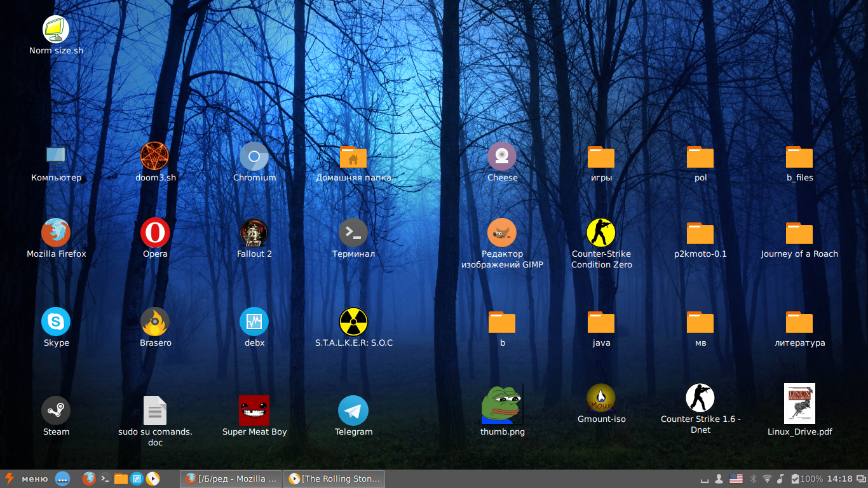Image resolution: width=868 pixels, height=488 pixels.
Task: Select the thumb.png image file
Action: coord(502,405)
